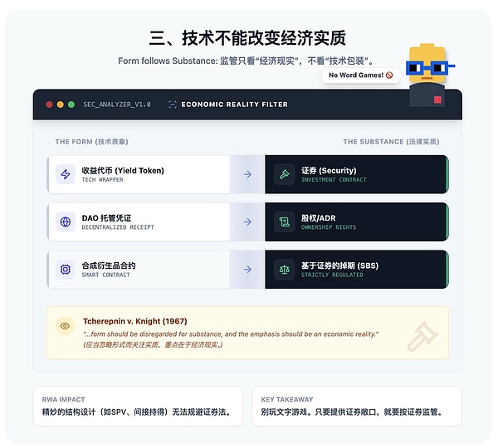This screenshot has height=448, width=498.
Task: Open the RWA IMPACT card
Action: click(x=138, y=406)
